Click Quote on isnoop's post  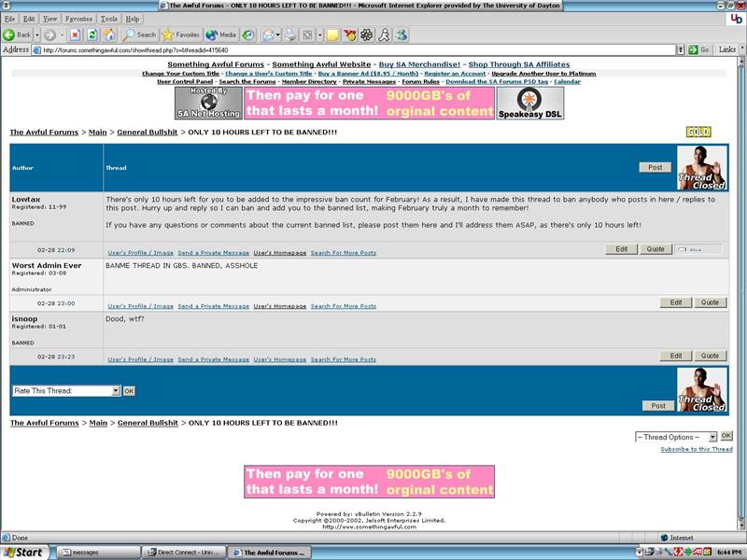tap(710, 356)
